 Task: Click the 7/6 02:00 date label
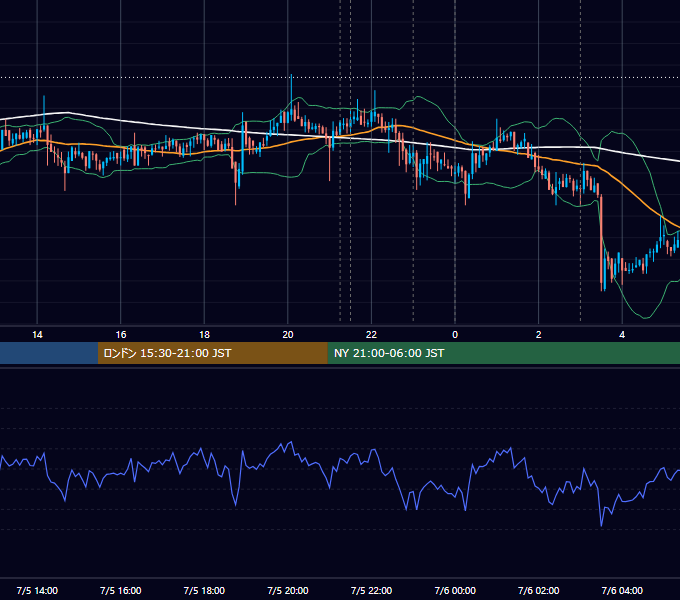click(539, 590)
